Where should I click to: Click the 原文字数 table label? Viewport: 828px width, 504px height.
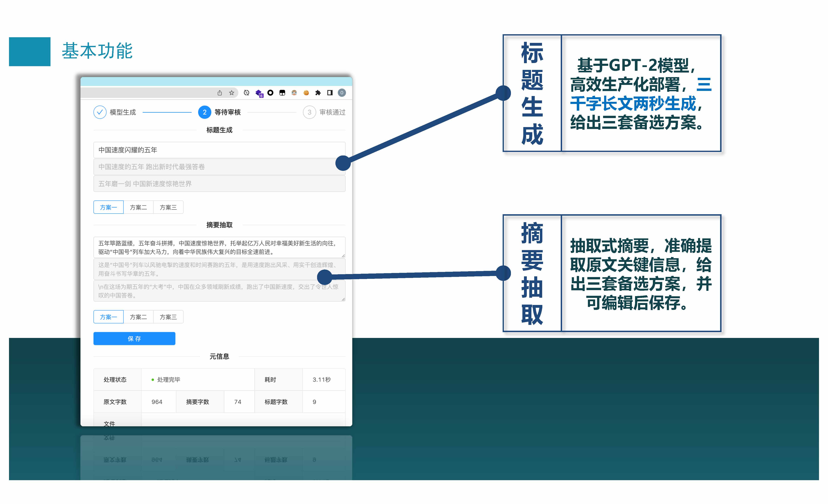coord(115,402)
